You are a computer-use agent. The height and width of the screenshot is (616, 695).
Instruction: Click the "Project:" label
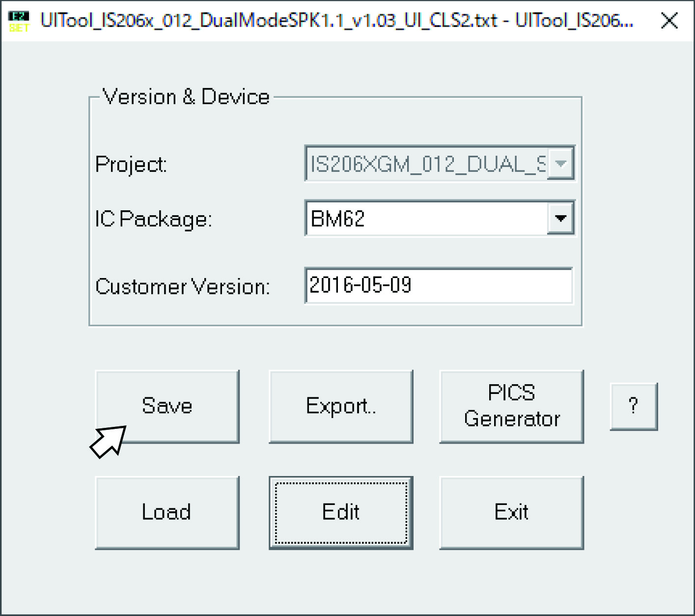131,165
